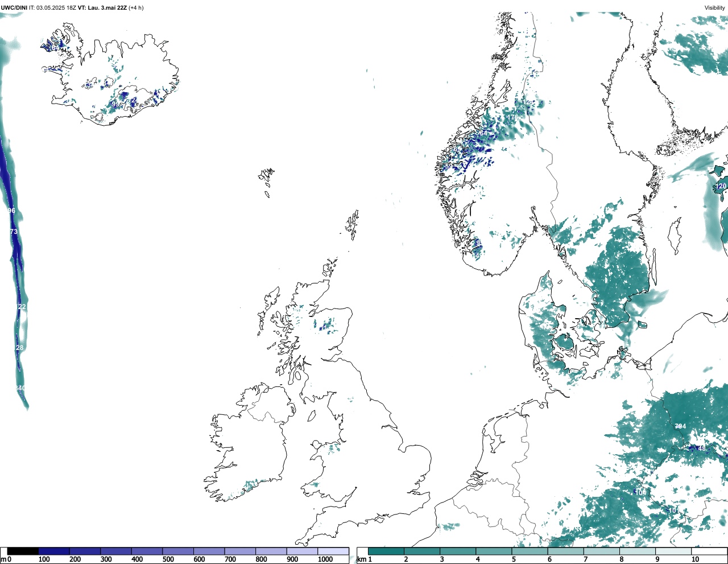Screen dimensions: 728x564
Task: Click the '120' value label near Estonia
Action: pos(721,186)
